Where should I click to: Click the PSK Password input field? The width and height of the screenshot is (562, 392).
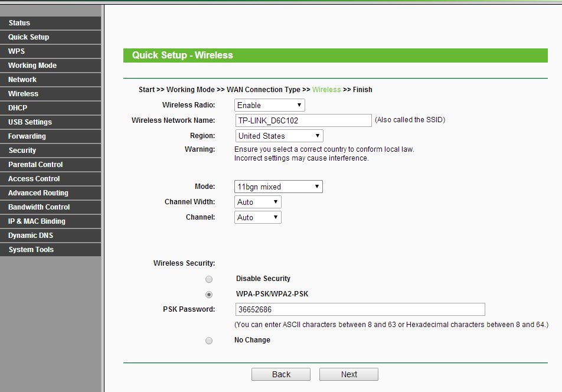[x=360, y=309]
